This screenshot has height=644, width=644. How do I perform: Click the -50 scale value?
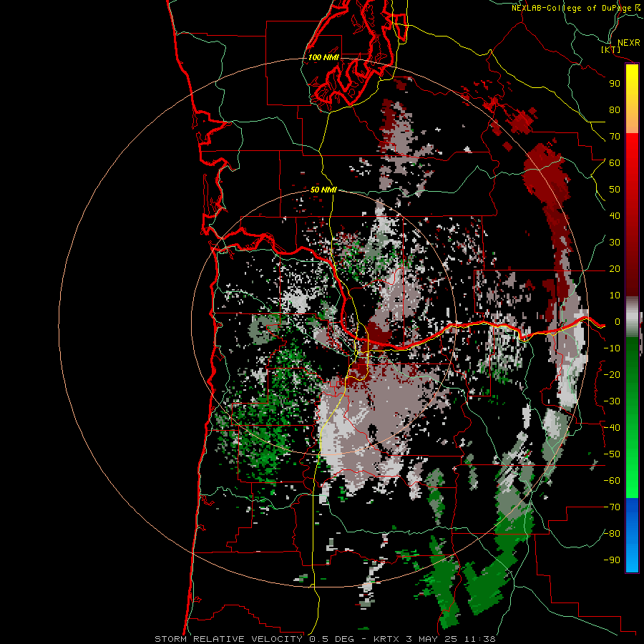point(612,454)
